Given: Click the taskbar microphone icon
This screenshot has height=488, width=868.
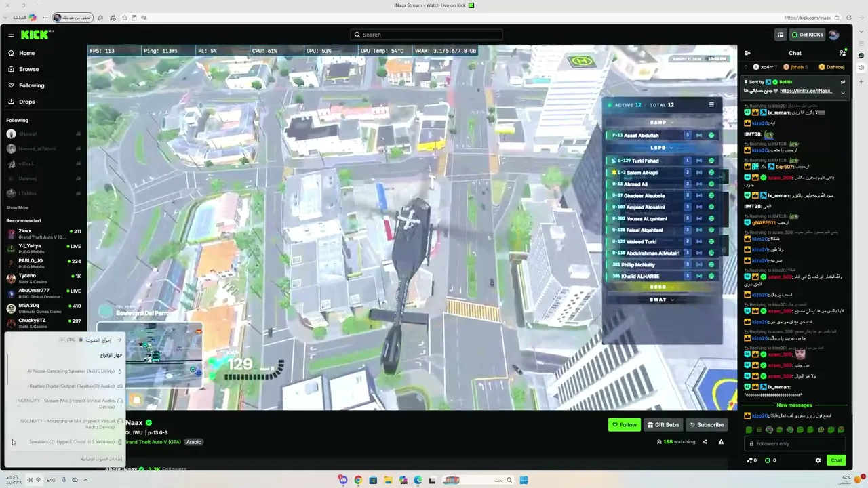Looking at the screenshot, I should coord(64,480).
